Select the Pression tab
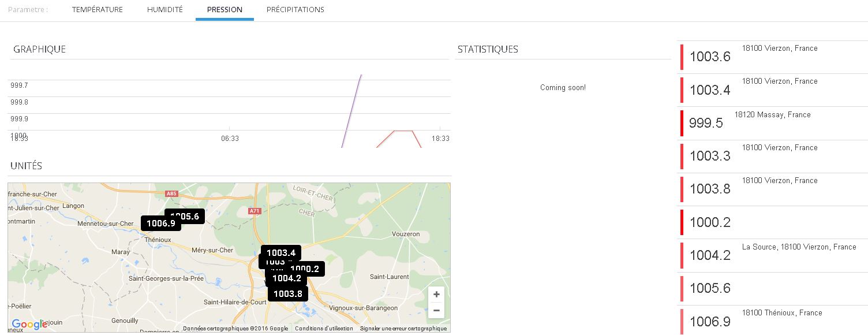868x335 pixels. point(225,10)
